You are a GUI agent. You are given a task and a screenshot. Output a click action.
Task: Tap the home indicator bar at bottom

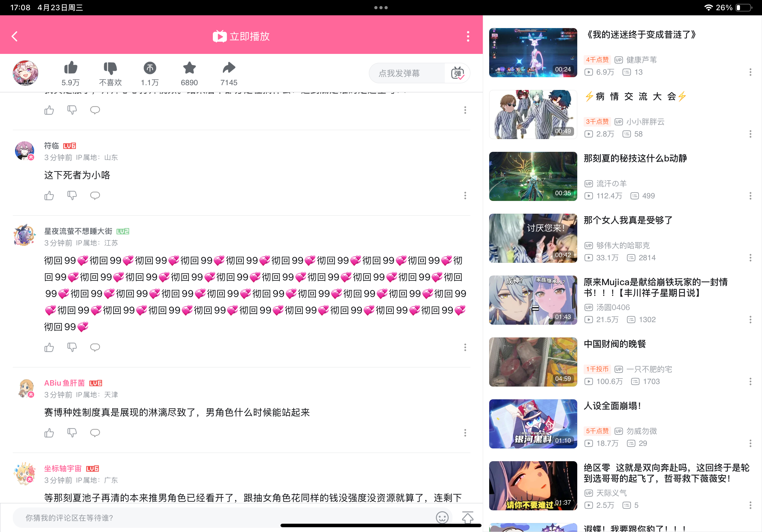click(x=381, y=525)
